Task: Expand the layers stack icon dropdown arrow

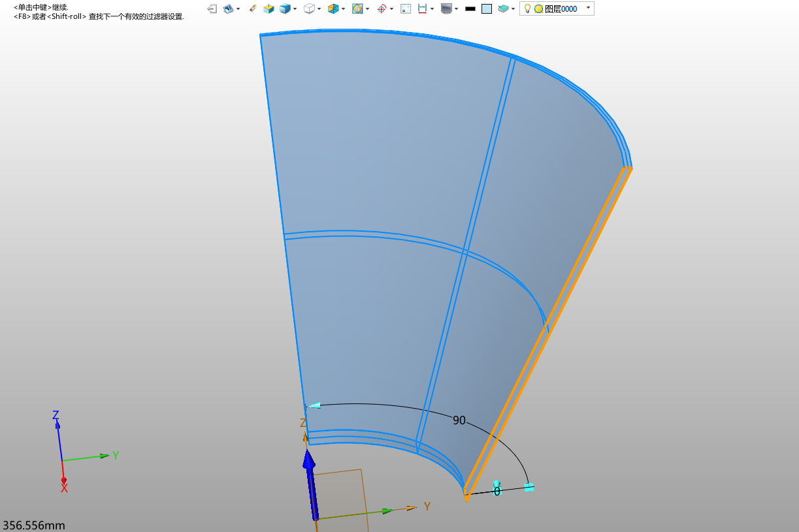Action: click(513, 9)
